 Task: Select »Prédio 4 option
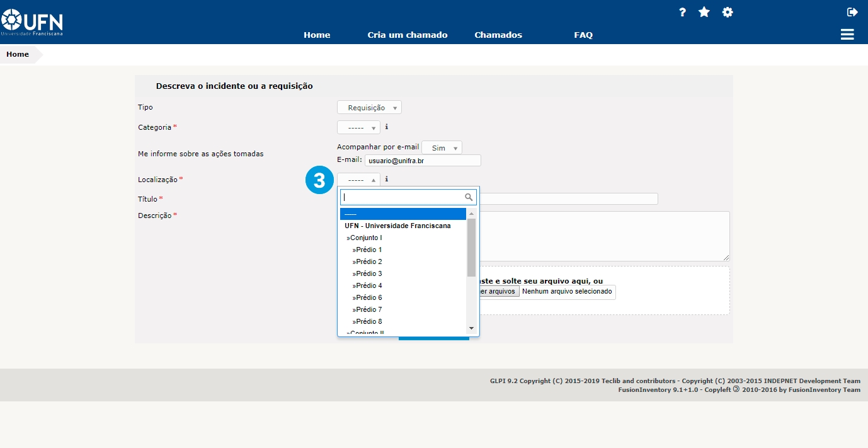coord(403,286)
